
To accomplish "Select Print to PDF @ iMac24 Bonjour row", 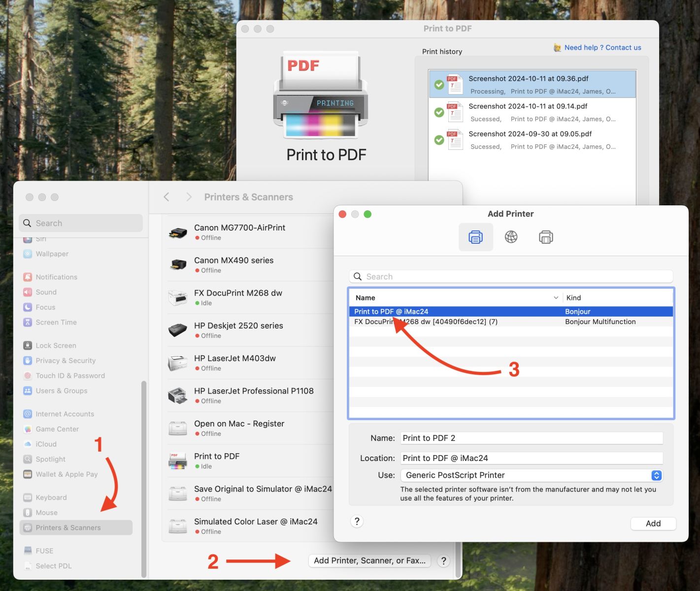I will click(x=511, y=312).
